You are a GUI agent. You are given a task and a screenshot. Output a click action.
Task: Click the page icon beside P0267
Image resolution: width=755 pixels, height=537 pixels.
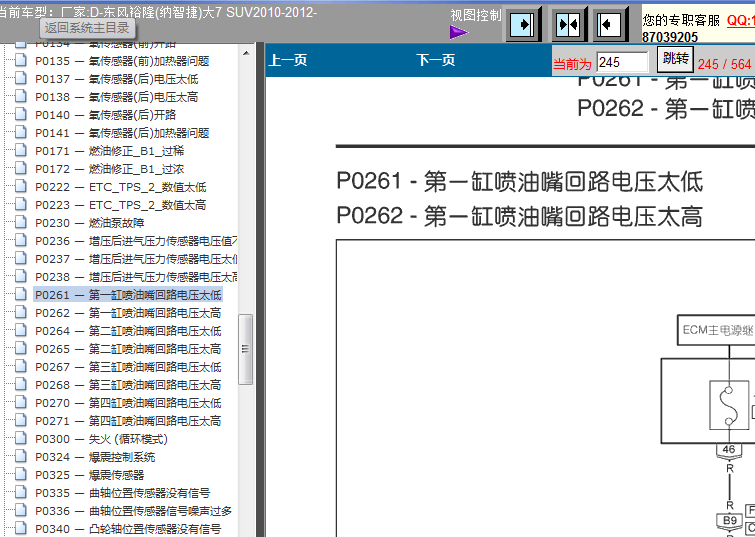pyautogui.click(x=21, y=366)
